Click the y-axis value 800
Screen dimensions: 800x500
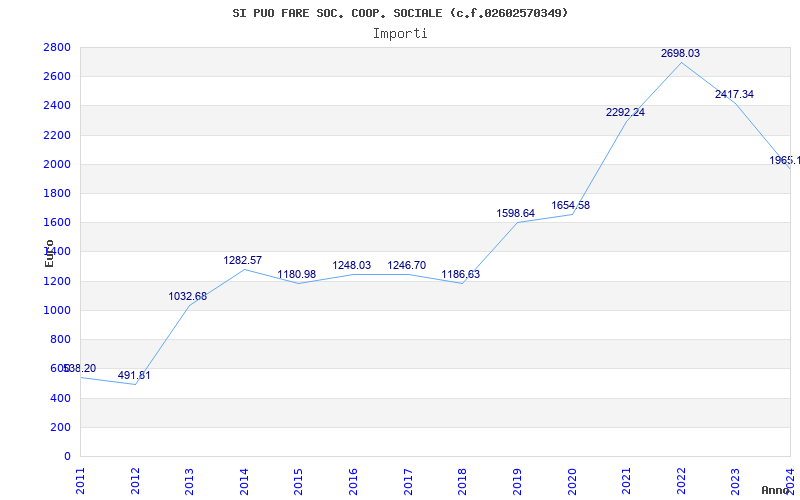click(x=60, y=339)
